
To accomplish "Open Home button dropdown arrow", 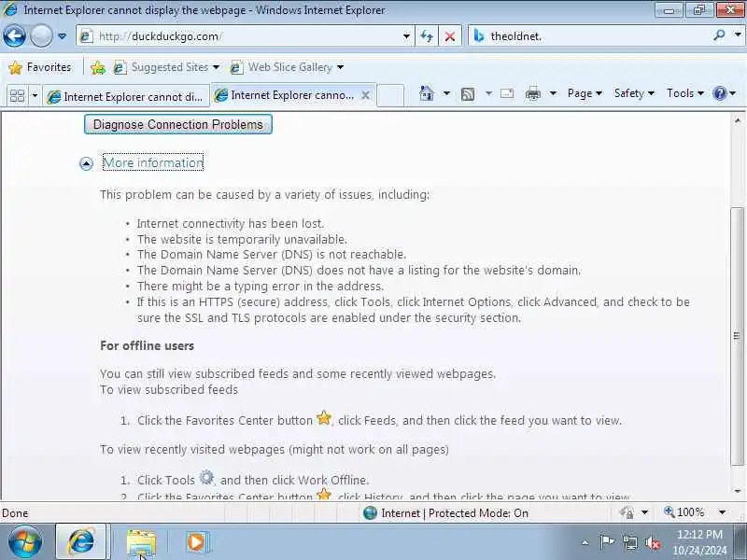I will pyautogui.click(x=446, y=93).
